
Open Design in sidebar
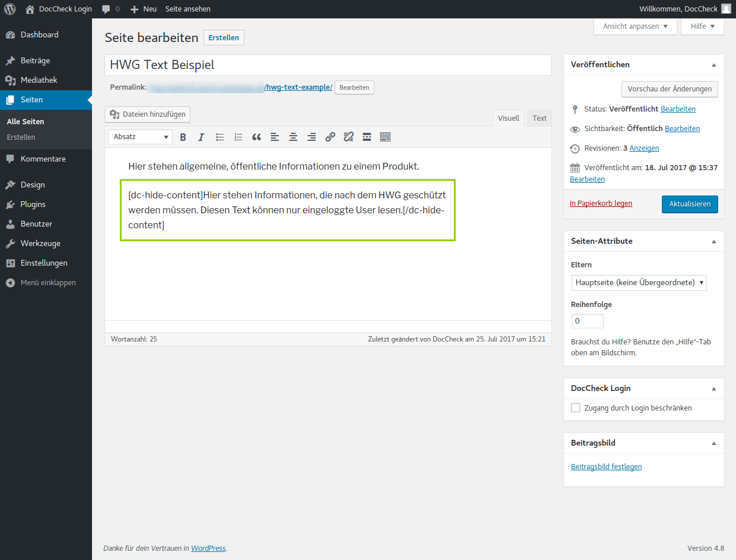coord(46,185)
